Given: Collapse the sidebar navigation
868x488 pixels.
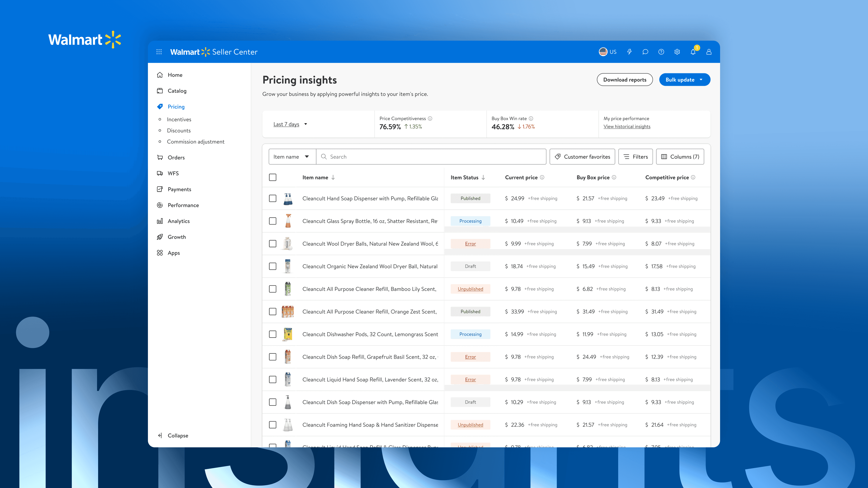Looking at the screenshot, I should click(x=173, y=435).
